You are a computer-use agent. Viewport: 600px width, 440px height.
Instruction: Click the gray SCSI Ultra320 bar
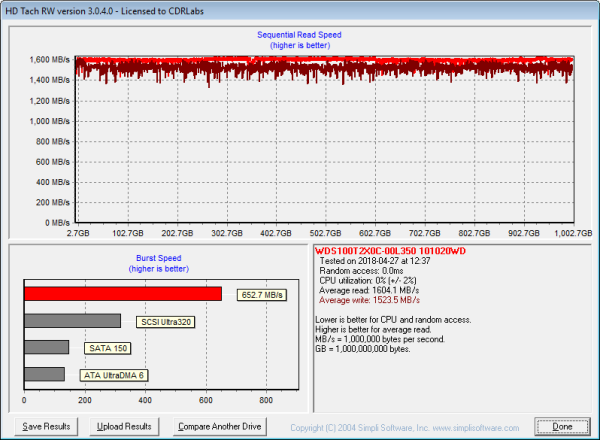coord(72,321)
